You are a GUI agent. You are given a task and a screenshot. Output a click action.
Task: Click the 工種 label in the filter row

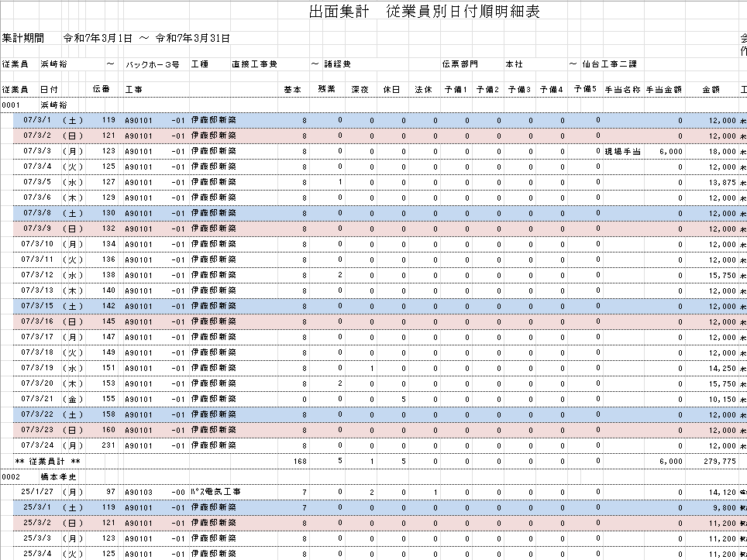[200, 64]
